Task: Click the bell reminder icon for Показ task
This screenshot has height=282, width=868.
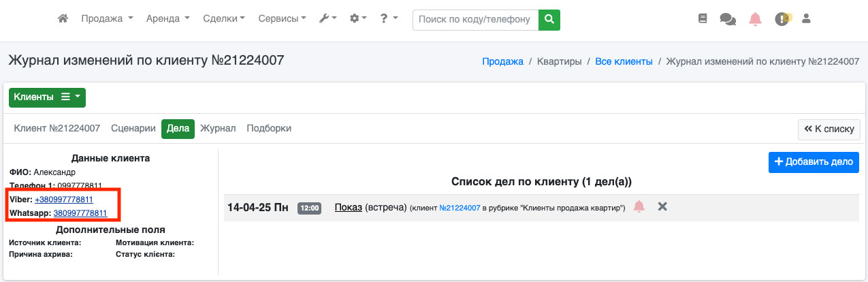Action: 639,207
